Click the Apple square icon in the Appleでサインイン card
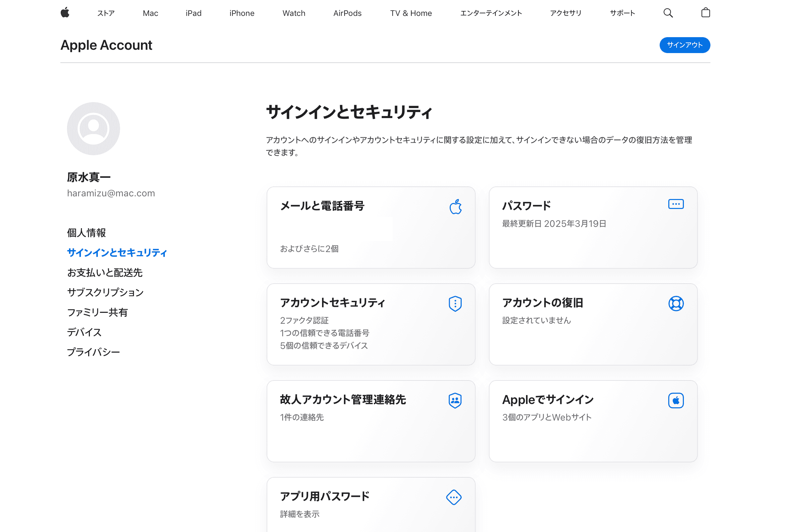Image resolution: width=792 pixels, height=532 pixels. pyautogui.click(x=676, y=400)
